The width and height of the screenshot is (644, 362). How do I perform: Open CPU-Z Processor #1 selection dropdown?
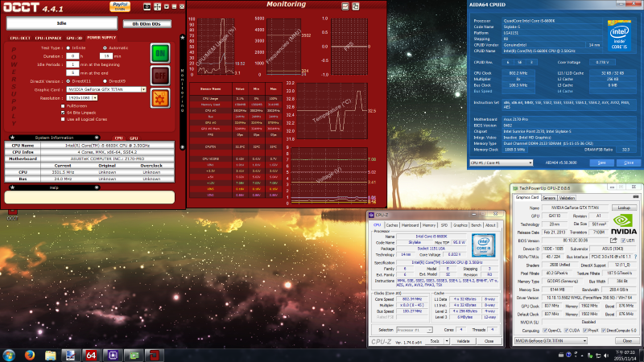coord(415,330)
